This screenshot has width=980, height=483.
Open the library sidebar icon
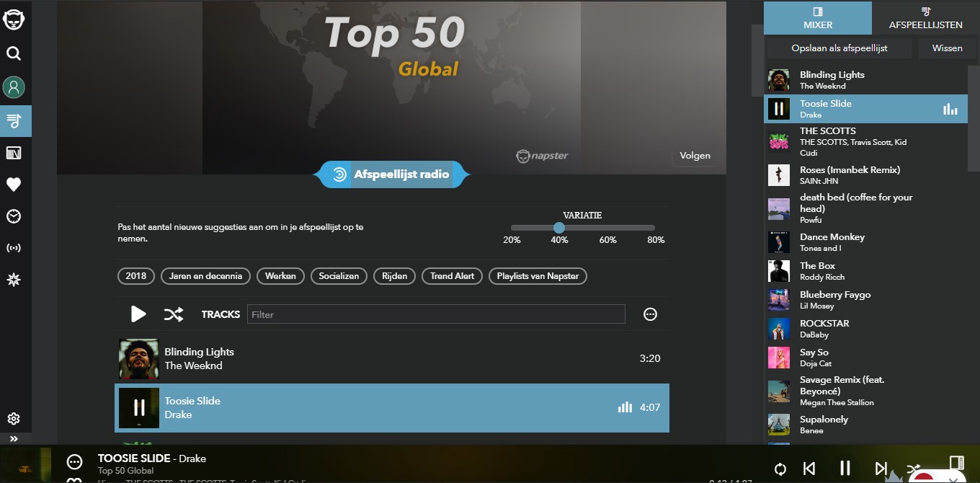pos(14,153)
